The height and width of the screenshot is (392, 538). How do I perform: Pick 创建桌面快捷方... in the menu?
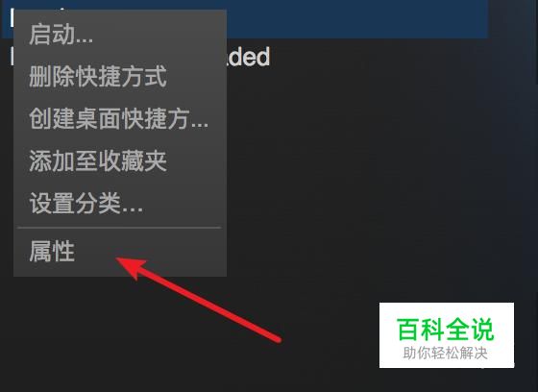click(x=120, y=118)
